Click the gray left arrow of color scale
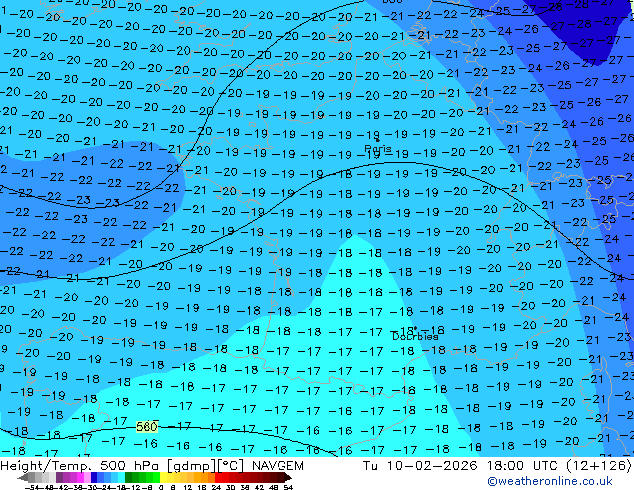Viewport: 634px width, 490px height. [x=22, y=477]
